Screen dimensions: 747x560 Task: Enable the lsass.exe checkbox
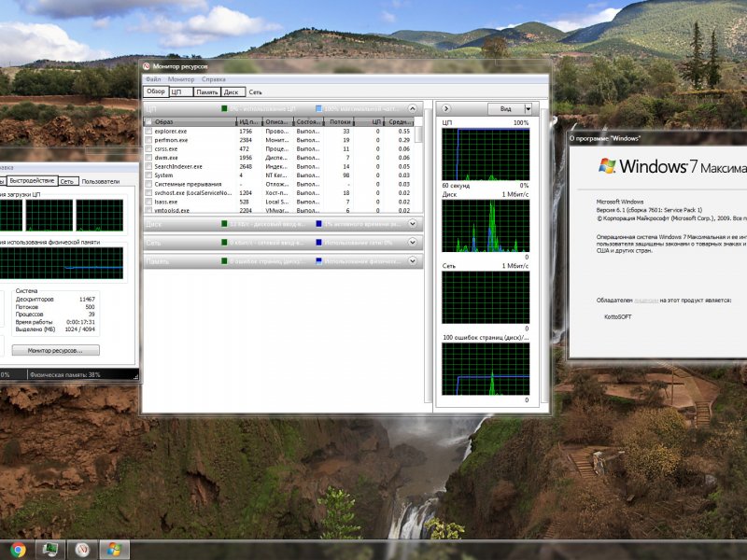click(148, 202)
